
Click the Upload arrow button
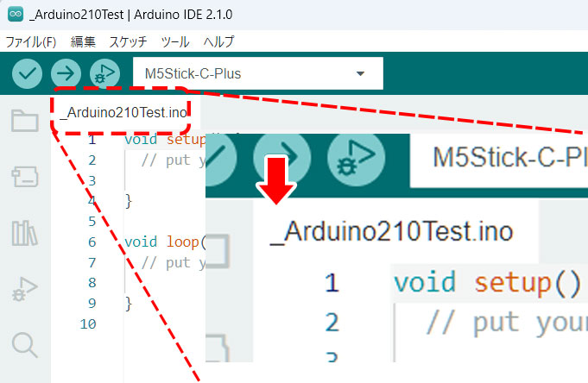point(66,73)
